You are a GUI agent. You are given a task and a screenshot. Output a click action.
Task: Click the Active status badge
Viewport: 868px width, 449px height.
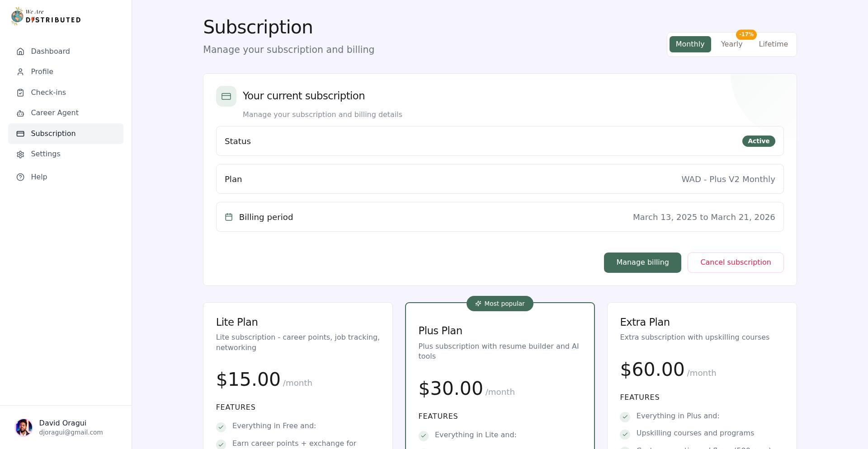[758, 141]
